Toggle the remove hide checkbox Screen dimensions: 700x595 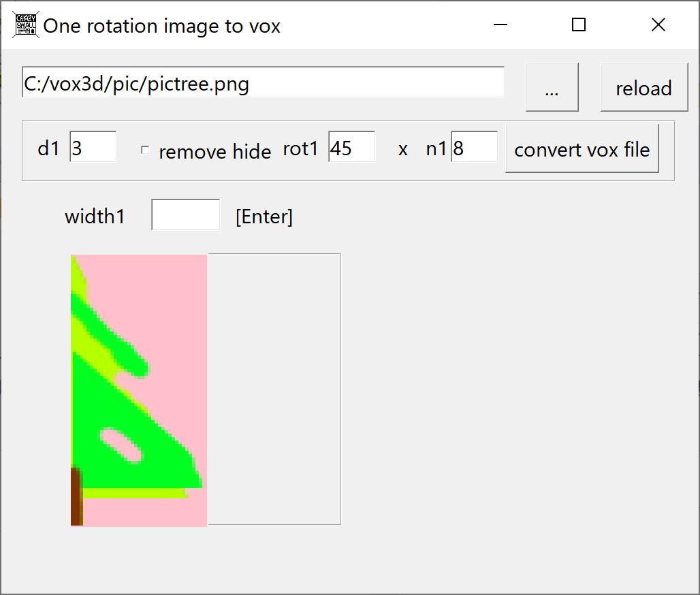tap(145, 150)
